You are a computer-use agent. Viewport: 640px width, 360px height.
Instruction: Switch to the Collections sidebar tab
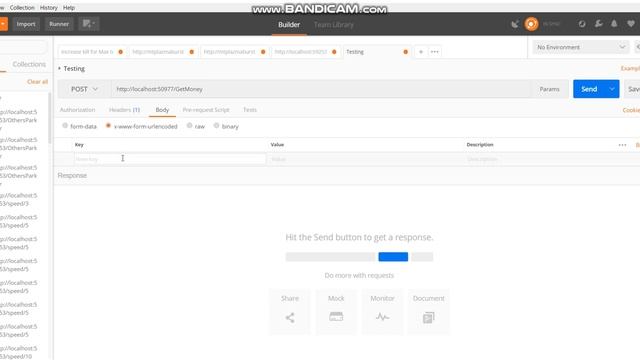[29, 64]
